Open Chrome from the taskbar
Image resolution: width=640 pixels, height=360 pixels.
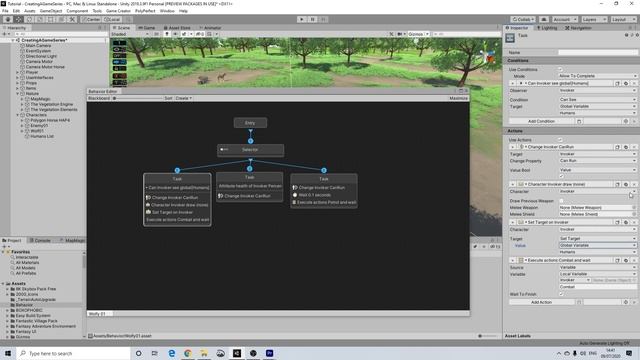click(188, 353)
